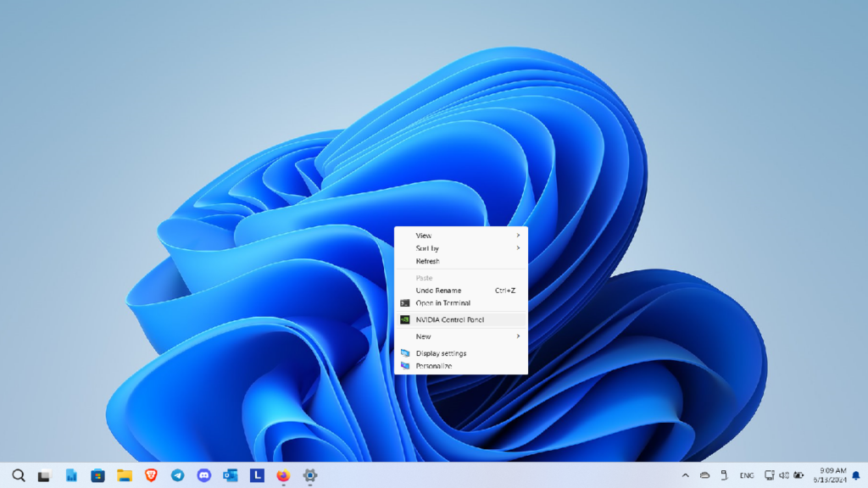Open Task View from the taskbar
The height and width of the screenshot is (488, 868).
pos(44,475)
